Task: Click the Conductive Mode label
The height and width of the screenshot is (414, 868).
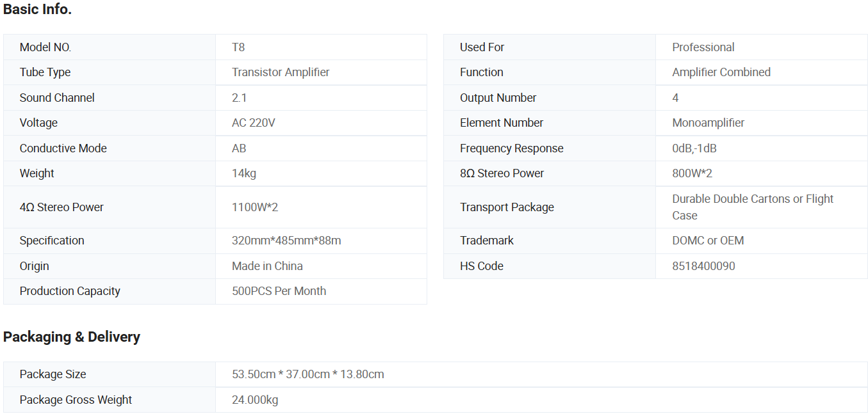Action: [x=63, y=148]
